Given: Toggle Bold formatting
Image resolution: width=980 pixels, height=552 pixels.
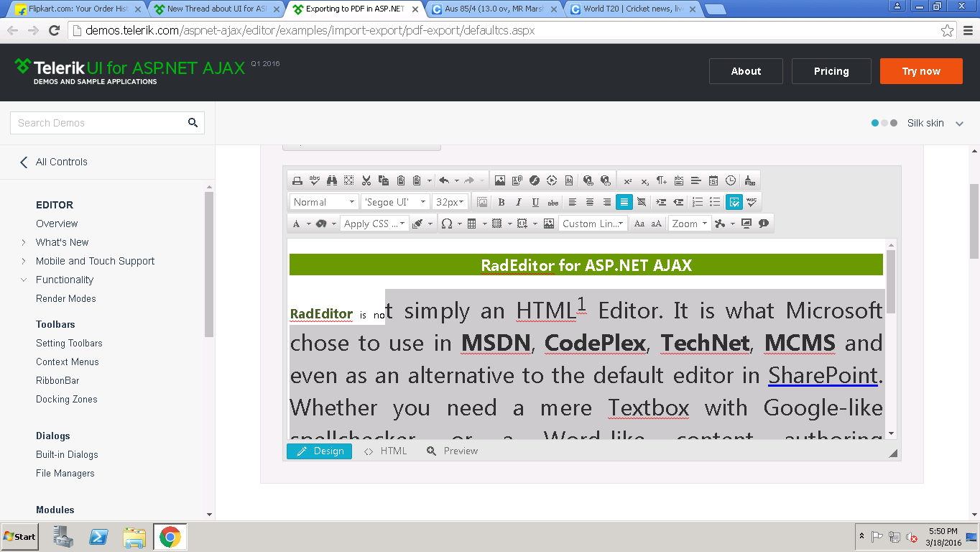Looking at the screenshot, I should pos(501,202).
